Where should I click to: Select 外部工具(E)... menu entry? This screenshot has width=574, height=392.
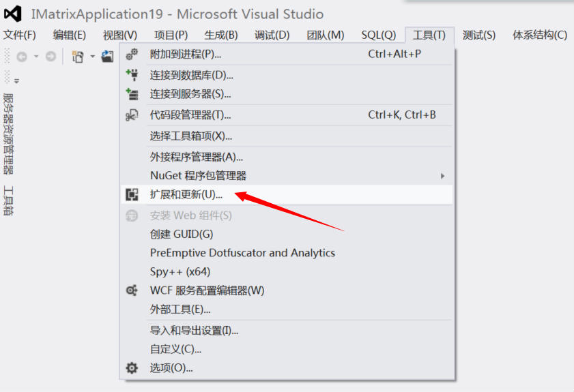click(287, 310)
